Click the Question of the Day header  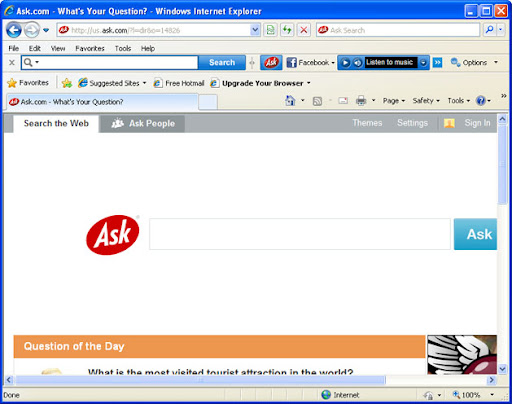point(219,346)
